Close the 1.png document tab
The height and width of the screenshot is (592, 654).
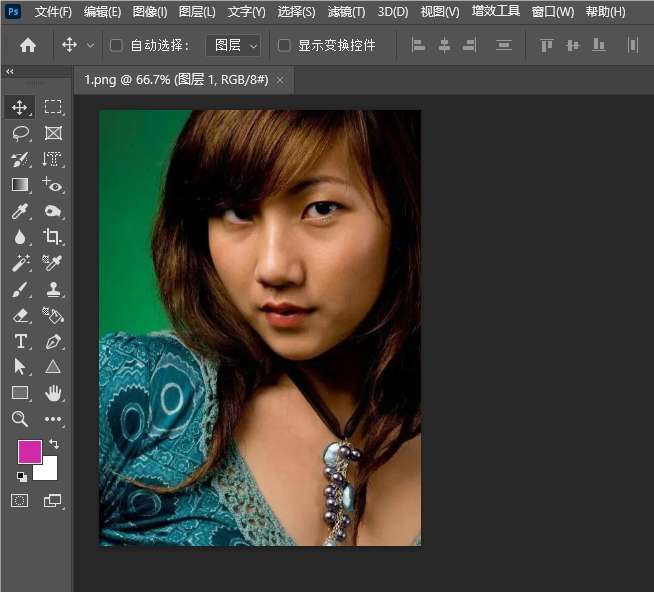[x=280, y=80]
